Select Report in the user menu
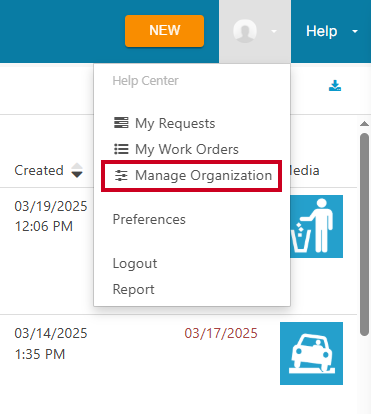371x414 pixels. coord(133,289)
